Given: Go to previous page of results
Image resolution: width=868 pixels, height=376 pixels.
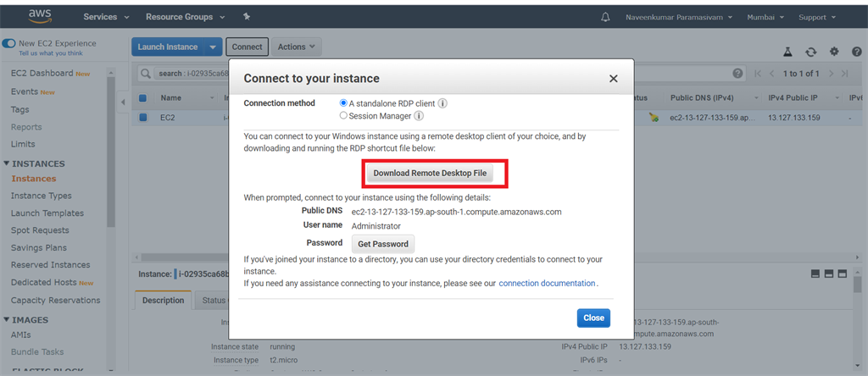Looking at the screenshot, I should click(x=771, y=74).
